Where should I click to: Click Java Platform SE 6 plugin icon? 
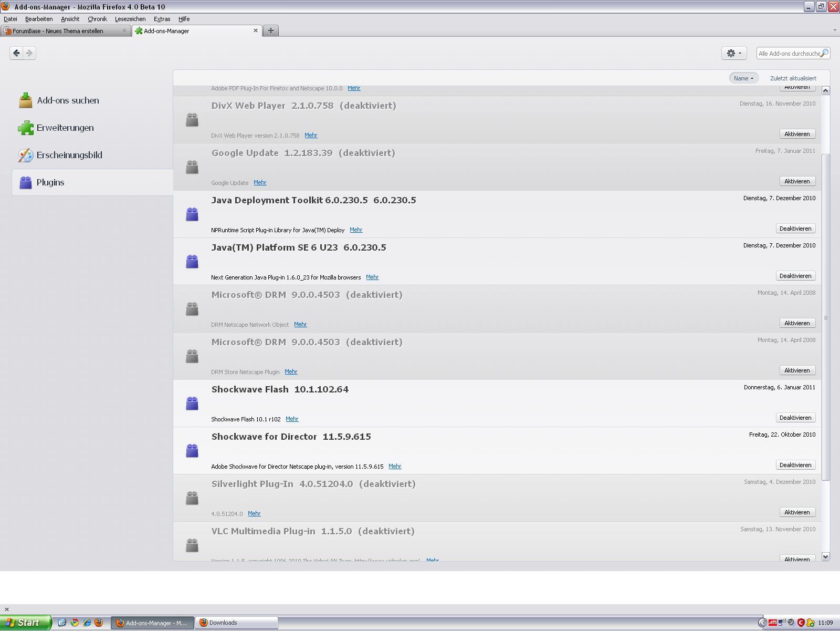192,261
